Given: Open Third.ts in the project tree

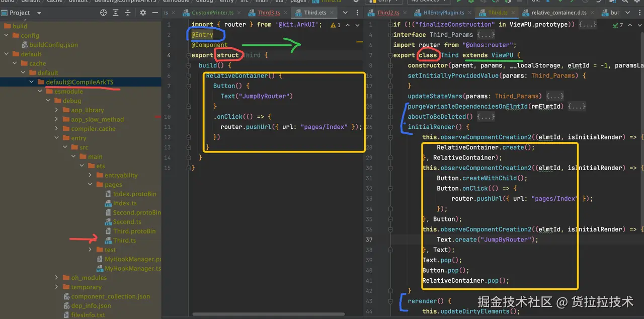Looking at the screenshot, I should [x=124, y=241].
